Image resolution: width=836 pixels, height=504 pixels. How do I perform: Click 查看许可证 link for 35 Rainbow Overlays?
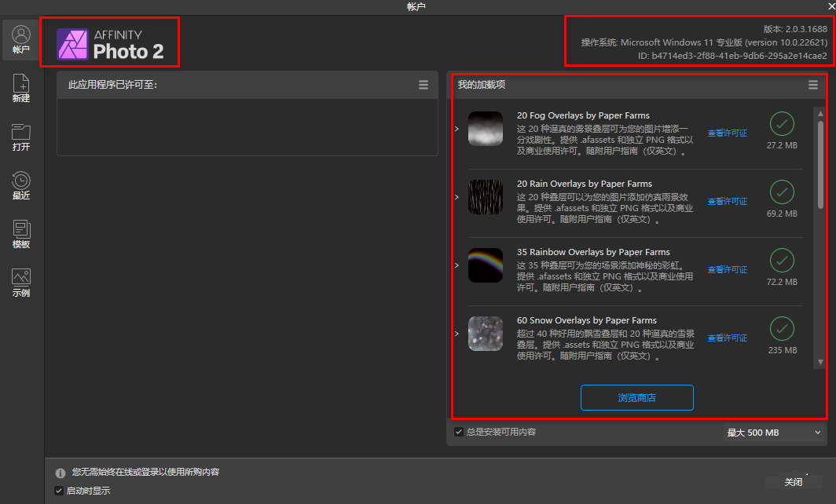pos(728,269)
